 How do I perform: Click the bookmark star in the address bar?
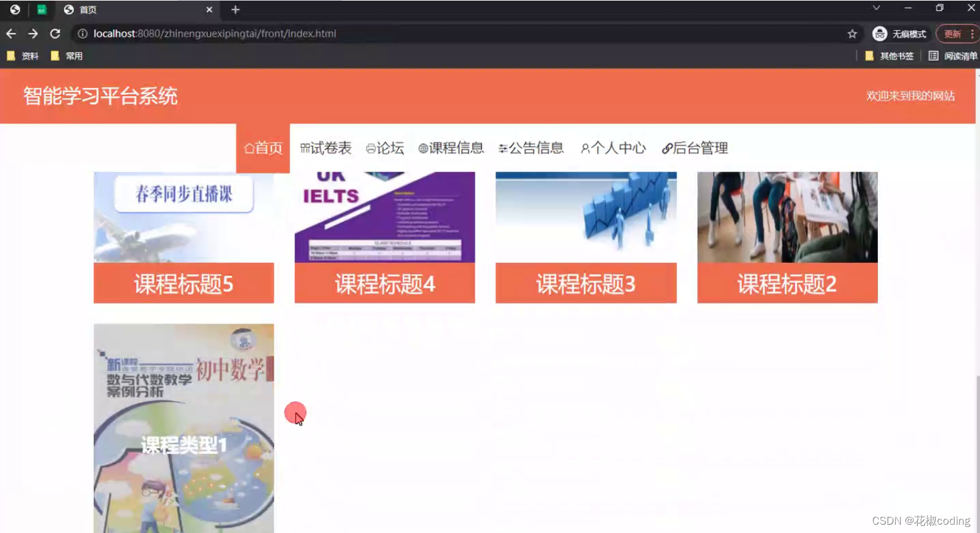pyautogui.click(x=852, y=33)
